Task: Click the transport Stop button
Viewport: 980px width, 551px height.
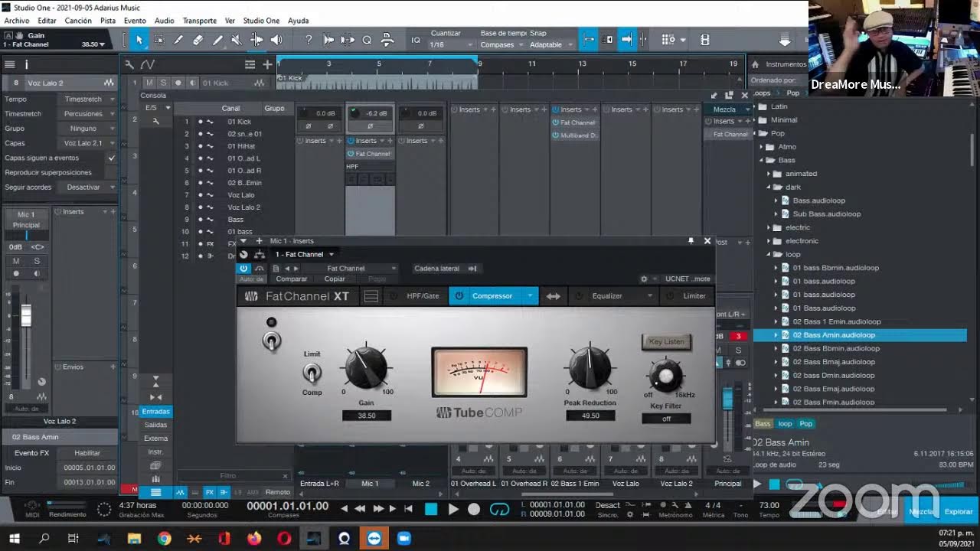Action: [431, 509]
